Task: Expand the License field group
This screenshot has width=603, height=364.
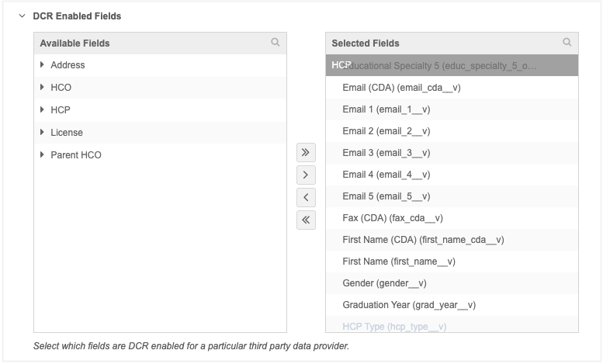Action: [x=42, y=133]
